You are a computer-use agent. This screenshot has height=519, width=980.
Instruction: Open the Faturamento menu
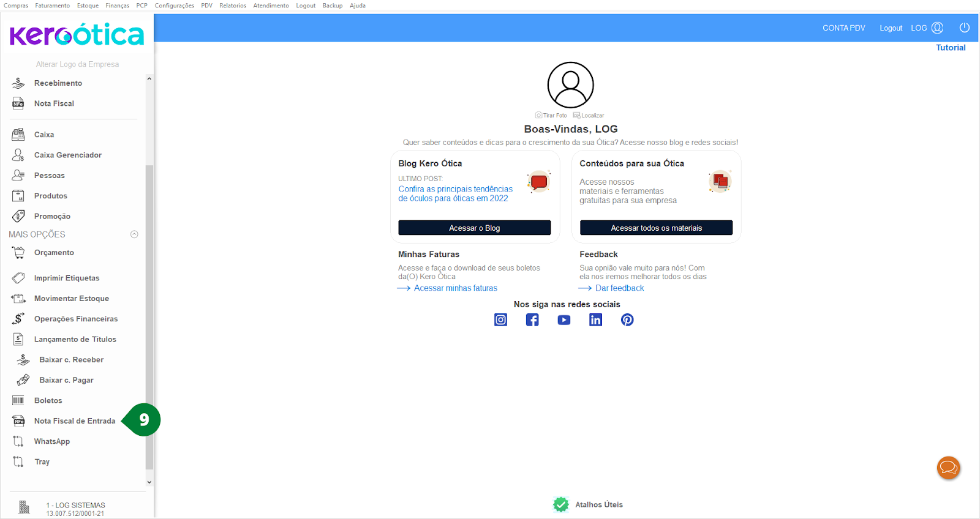pyautogui.click(x=53, y=6)
